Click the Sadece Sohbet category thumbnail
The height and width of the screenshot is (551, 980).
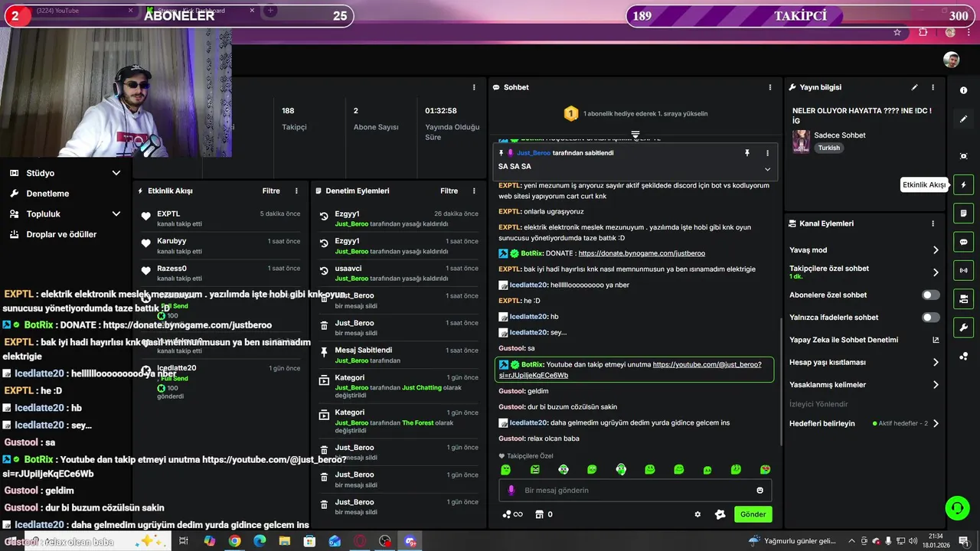click(x=801, y=142)
